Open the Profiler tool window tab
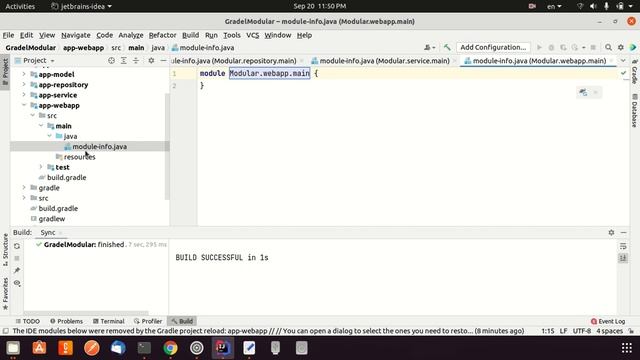 148,321
